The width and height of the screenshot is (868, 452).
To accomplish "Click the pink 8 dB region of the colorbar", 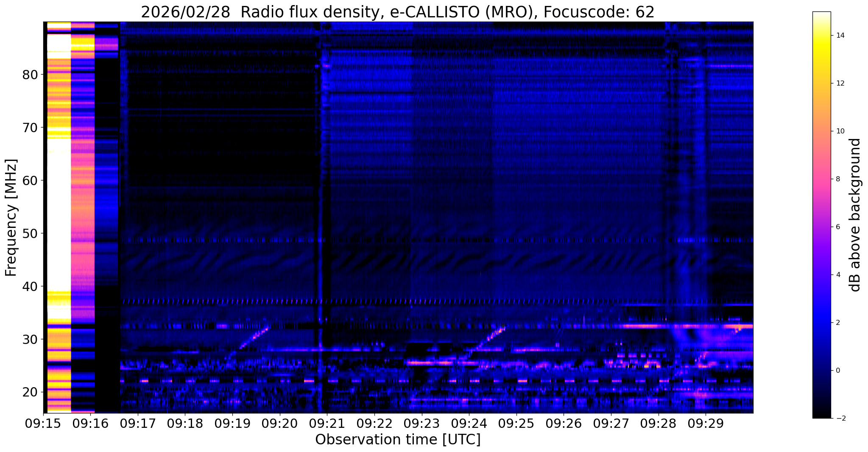I will (x=821, y=179).
